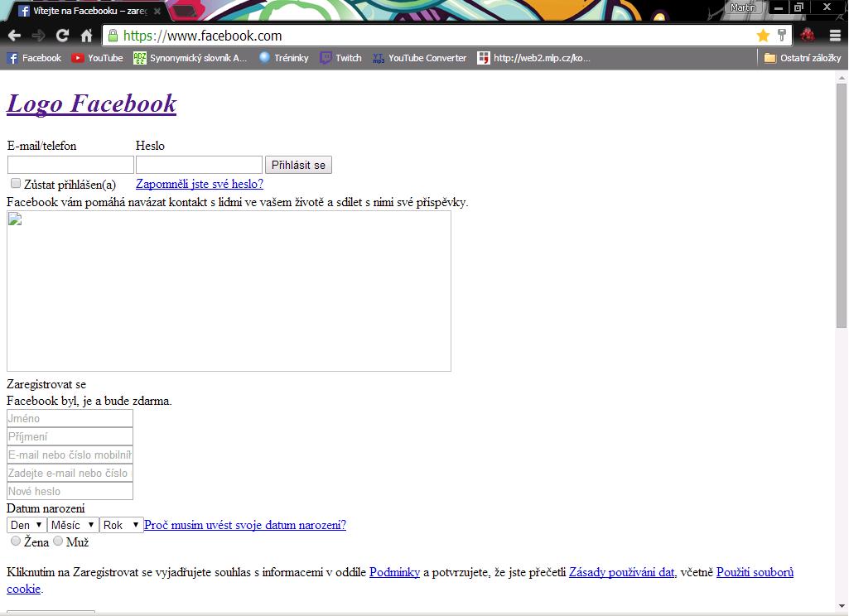
Task: Click the Nové heslo field
Action: tap(70, 492)
